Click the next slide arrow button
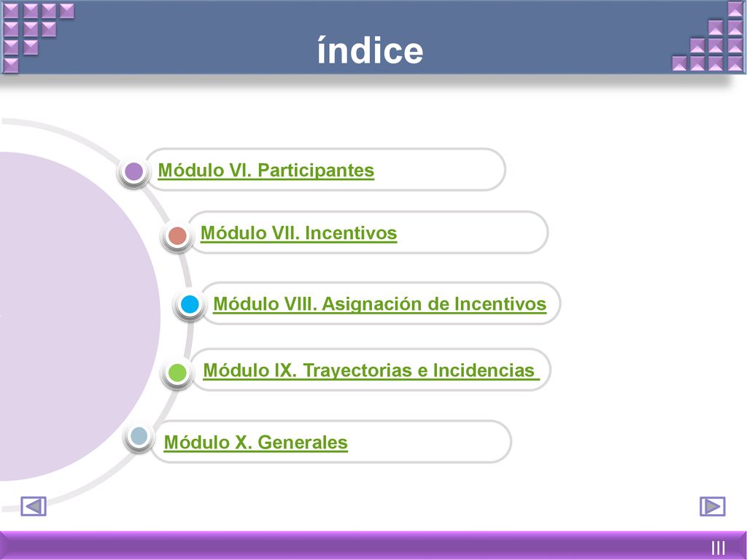The width and height of the screenshot is (747, 560). 712,506
